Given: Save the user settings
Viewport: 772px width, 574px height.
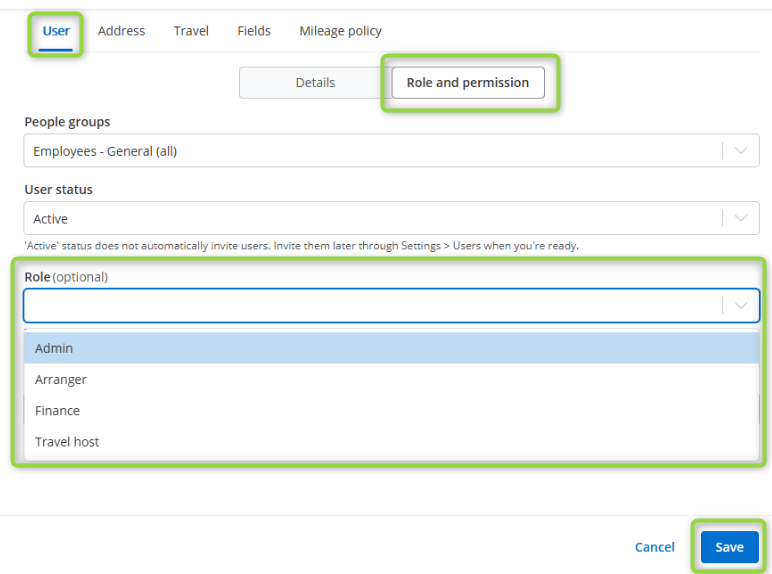Looking at the screenshot, I should click(729, 547).
